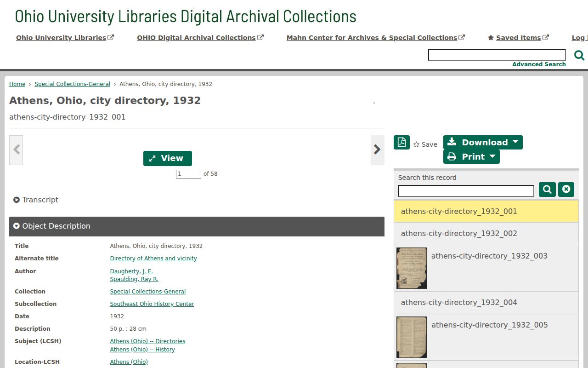Collapse the Object Description panel

click(197, 226)
